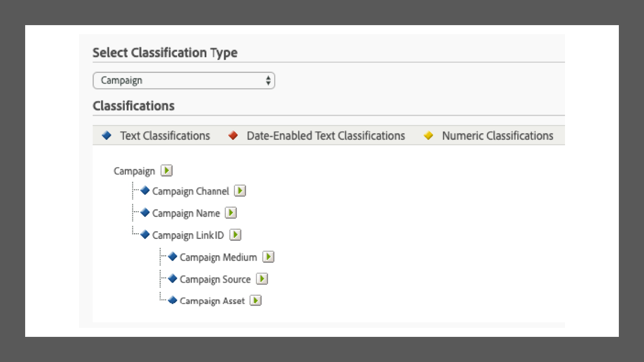Open the action arrow for Campaign Source
The width and height of the screenshot is (644, 362).
click(x=262, y=279)
